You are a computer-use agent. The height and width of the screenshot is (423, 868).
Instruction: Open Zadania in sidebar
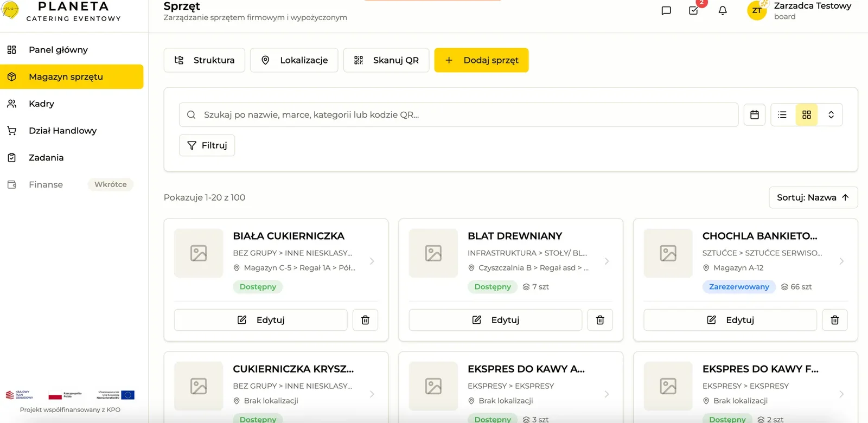72,158
